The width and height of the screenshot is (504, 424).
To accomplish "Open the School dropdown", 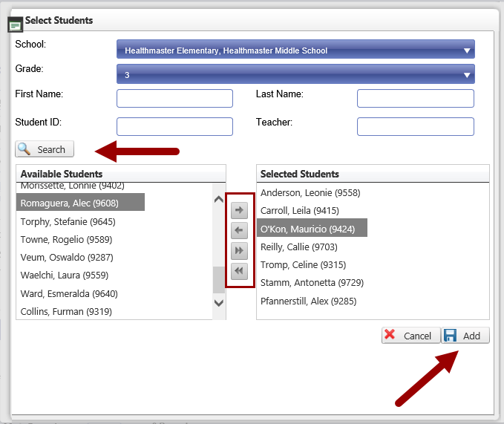I will point(295,50).
